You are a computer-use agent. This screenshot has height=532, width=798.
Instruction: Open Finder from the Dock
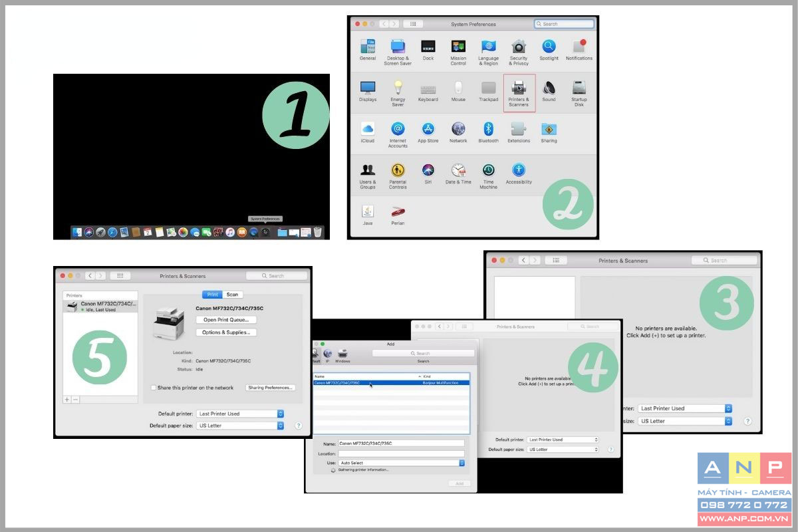(77, 232)
